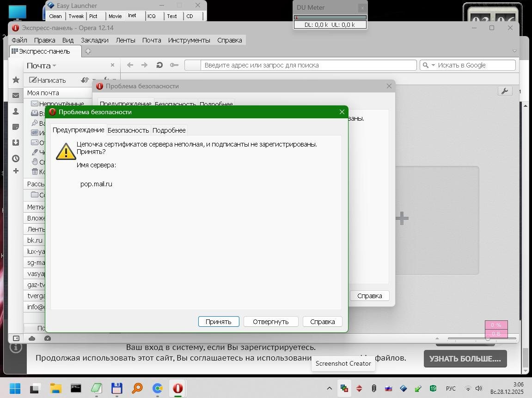
Task: Open the Ленты menu
Action: click(126, 40)
